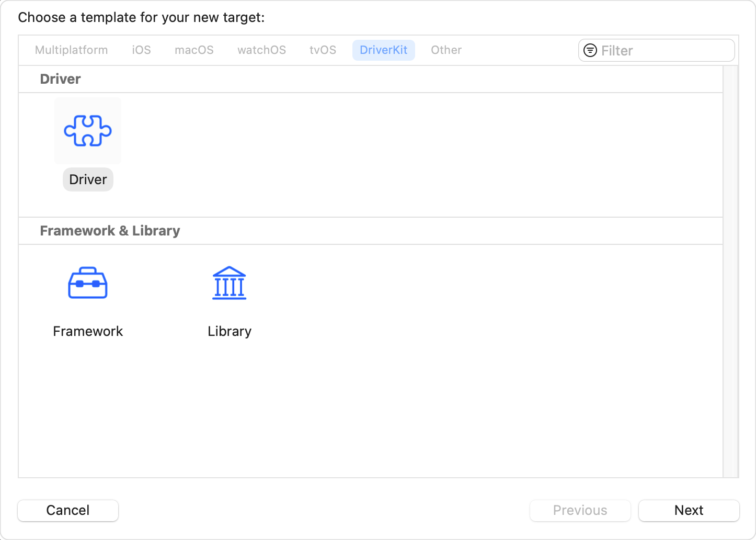Screen dimensions: 756x540
Task: Pick the Library building icon
Action: [x=230, y=283]
